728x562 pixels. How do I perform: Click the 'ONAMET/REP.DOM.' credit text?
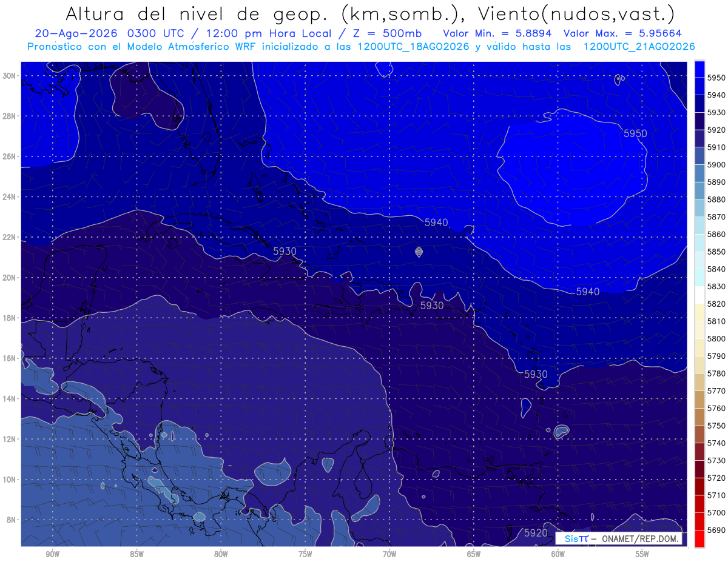[x=640, y=539]
